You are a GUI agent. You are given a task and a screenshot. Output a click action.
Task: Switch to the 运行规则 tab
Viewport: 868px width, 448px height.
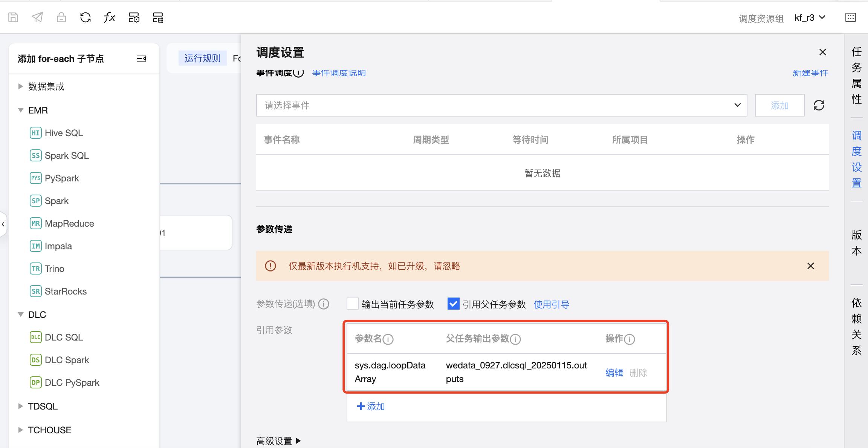[202, 58]
